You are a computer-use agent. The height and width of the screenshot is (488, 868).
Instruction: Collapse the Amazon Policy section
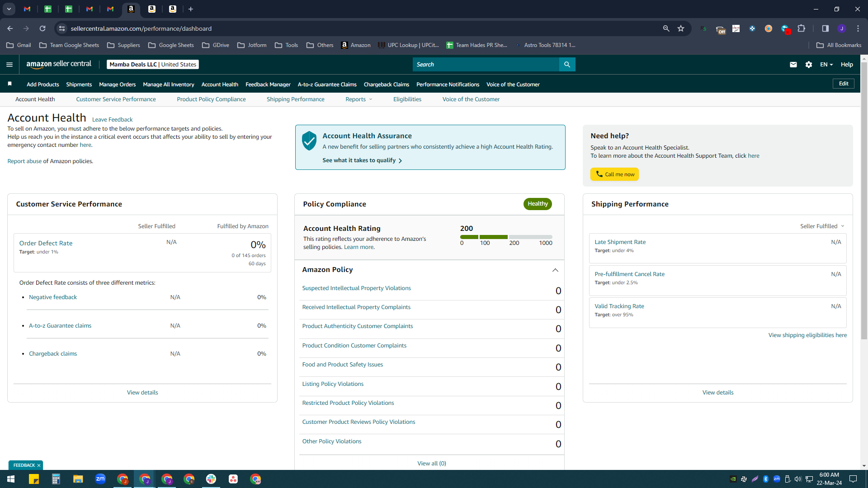(x=555, y=270)
